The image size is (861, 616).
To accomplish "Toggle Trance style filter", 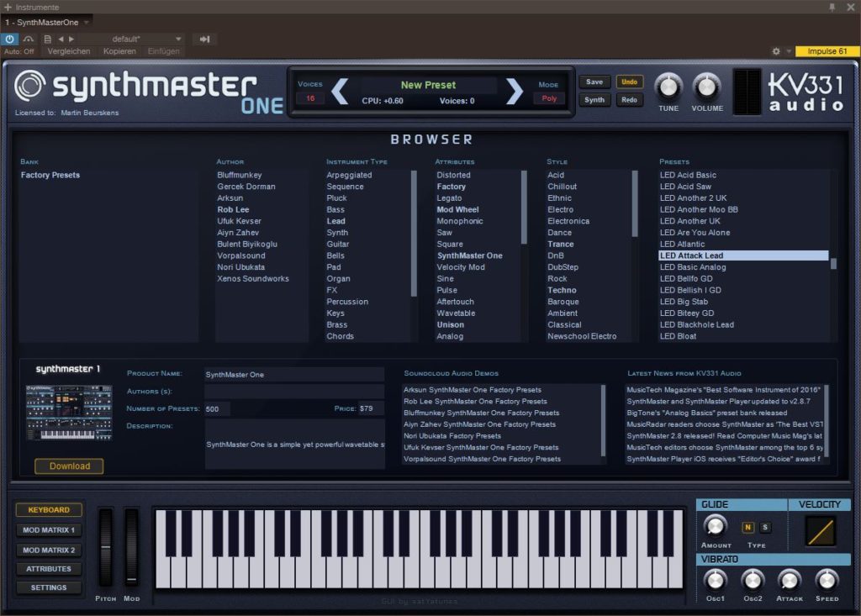I will pos(561,245).
